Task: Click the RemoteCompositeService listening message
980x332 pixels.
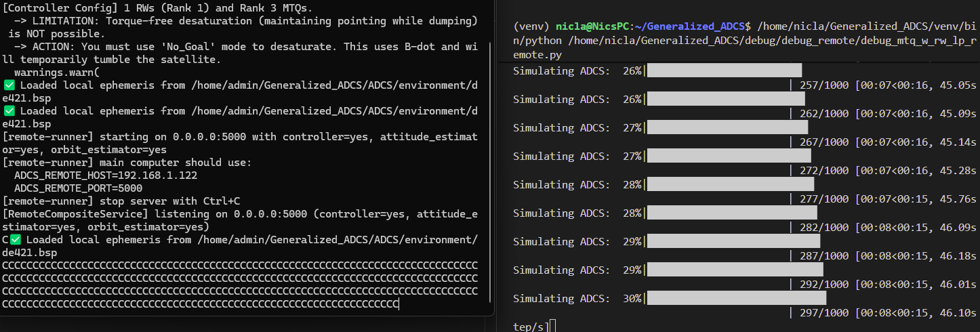Action: [x=241, y=220]
